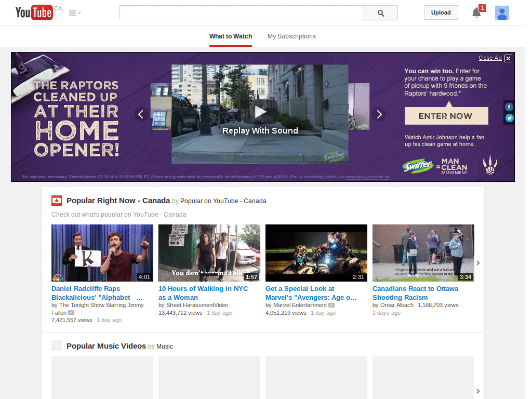Image resolution: width=532 pixels, height=399 pixels.
Task: Open www.showyourclean.ca link
Action: coord(367,177)
